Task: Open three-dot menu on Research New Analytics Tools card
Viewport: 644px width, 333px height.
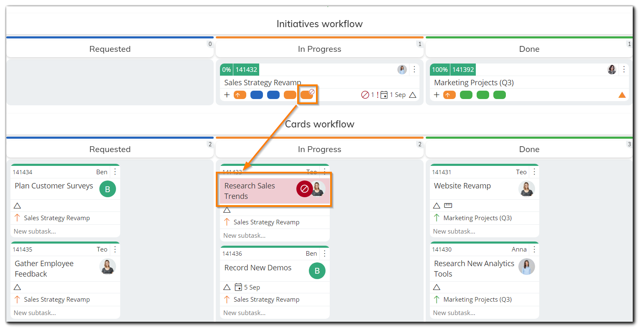Action: pyautogui.click(x=534, y=249)
